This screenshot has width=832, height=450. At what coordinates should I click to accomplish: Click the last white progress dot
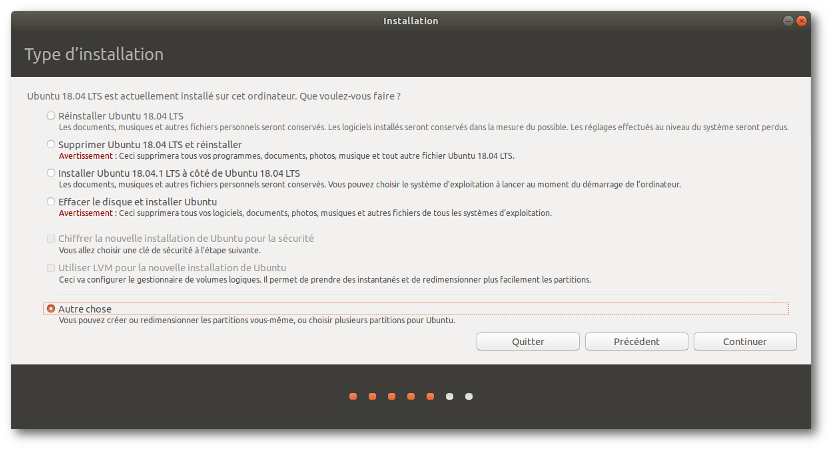pos(469,397)
